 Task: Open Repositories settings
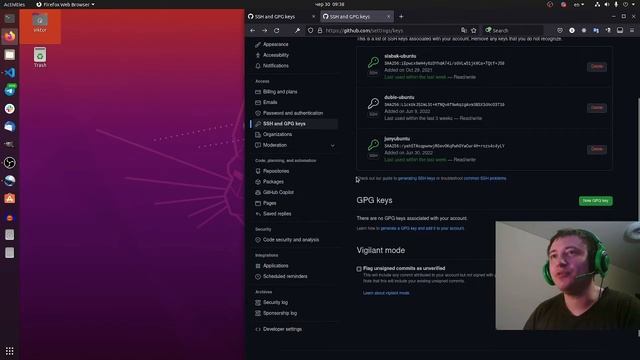pos(276,171)
